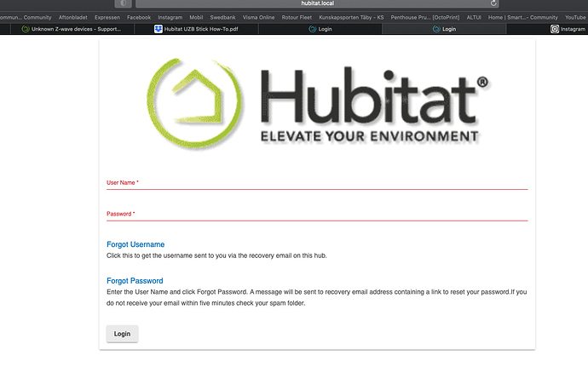Image resolution: width=588 pixels, height=384 pixels.
Task: Switch to Unknown Z-wave devices - Support tab
Action: coord(72,29)
